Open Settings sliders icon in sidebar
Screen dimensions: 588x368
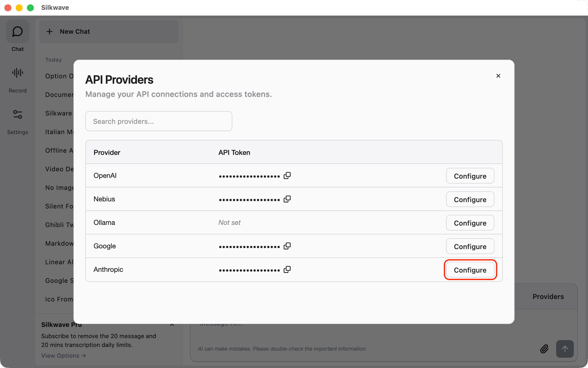pyautogui.click(x=17, y=114)
